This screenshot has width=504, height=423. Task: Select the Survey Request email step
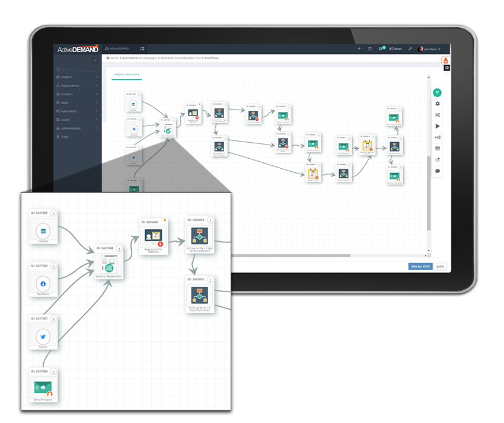coord(343,146)
